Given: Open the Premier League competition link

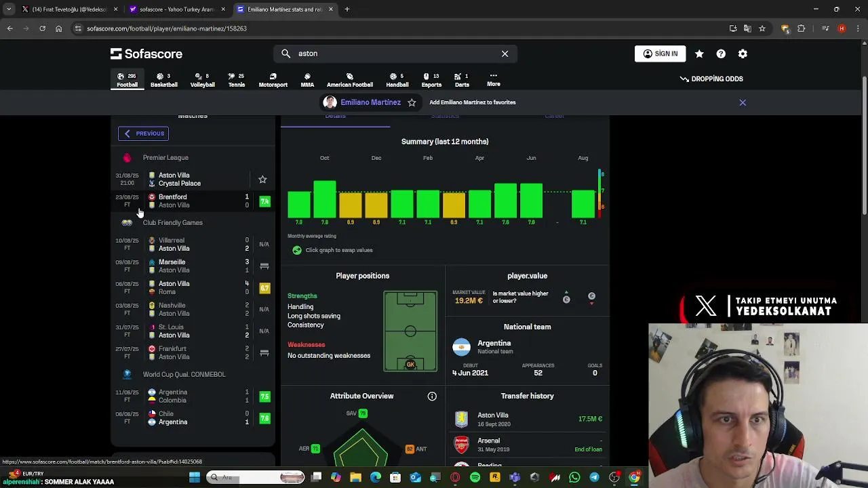Looking at the screenshot, I should click(165, 158).
